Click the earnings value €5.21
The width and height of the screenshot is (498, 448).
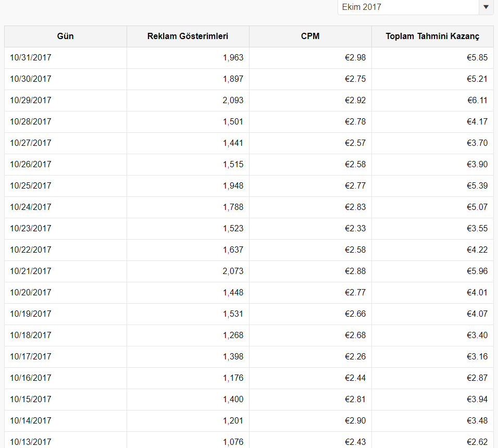tap(477, 79)
